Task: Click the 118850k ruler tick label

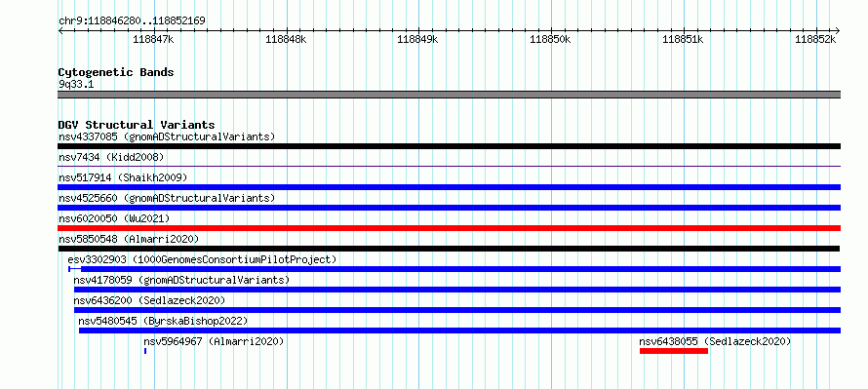Action: [x=550, y=40]
